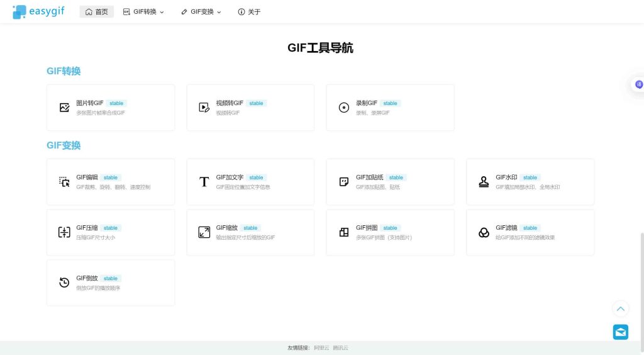
Task: Open the 关于 about menu item
Action: tap(249, 12)
